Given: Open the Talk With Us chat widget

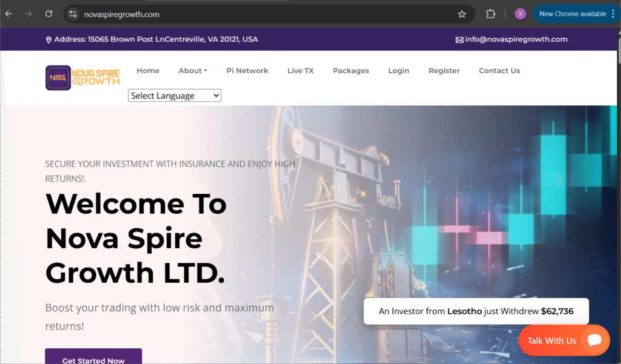Looking at the screenshot, I should pos(563,340).
